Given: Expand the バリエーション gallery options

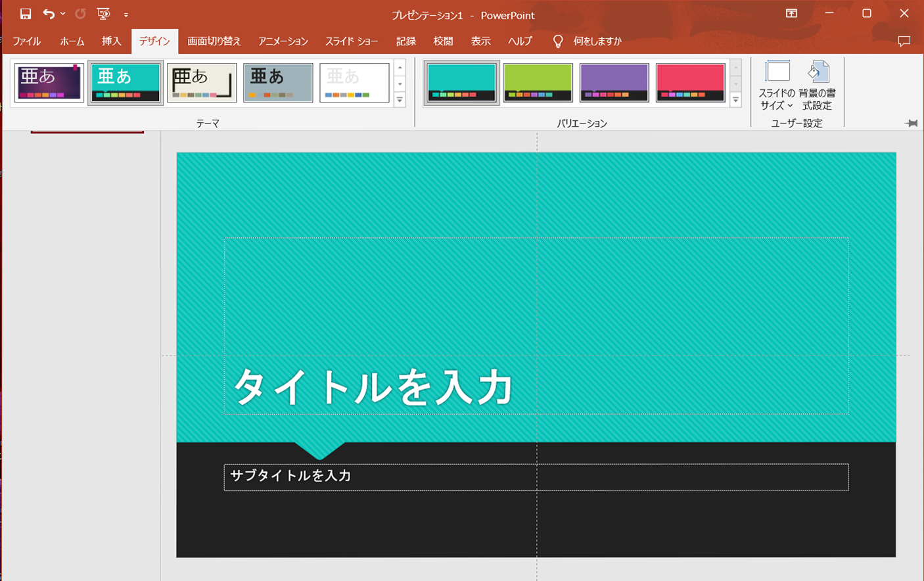Looking at the screenshot, I should point(735,100).
